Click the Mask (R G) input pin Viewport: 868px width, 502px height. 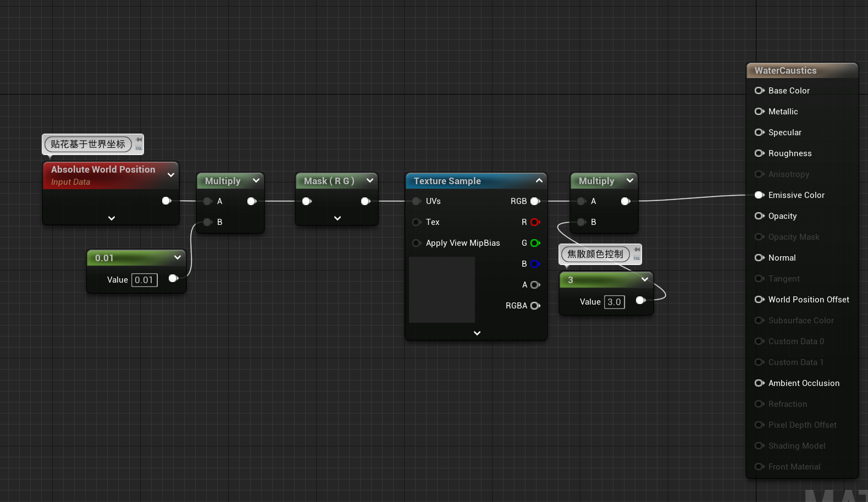(x=307, y=201)
